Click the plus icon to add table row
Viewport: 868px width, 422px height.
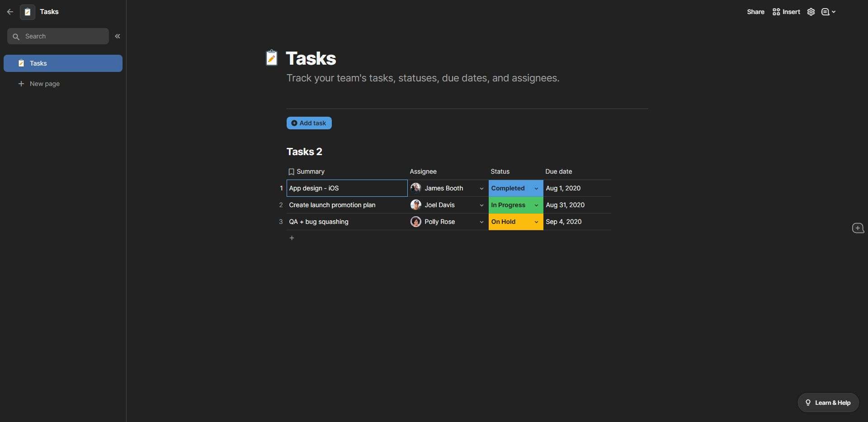click(292, 238)
